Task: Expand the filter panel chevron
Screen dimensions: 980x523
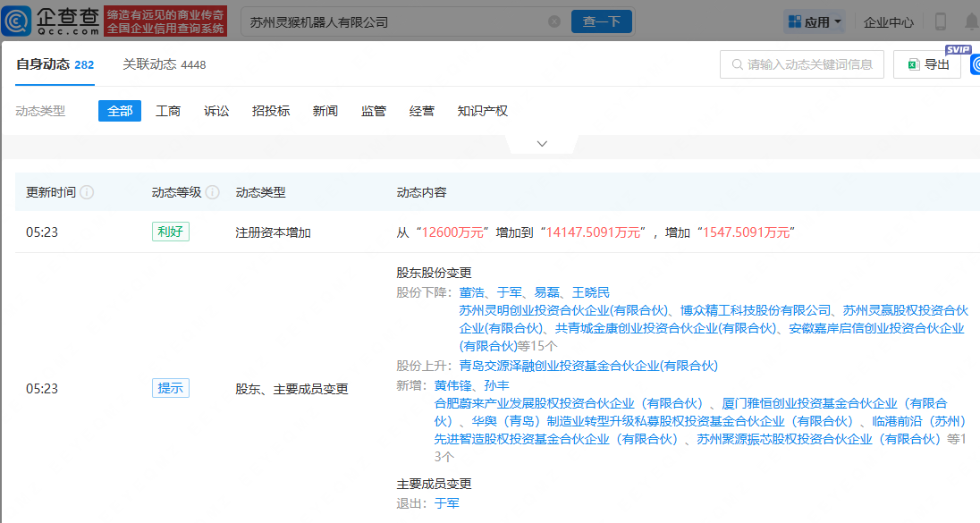Action: coord(542,144)
